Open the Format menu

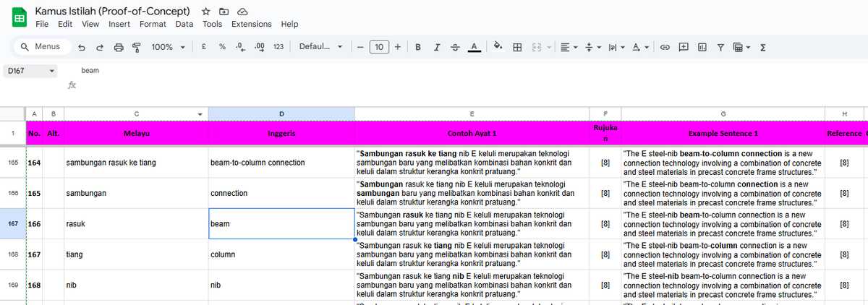click(x=153, y=24)
